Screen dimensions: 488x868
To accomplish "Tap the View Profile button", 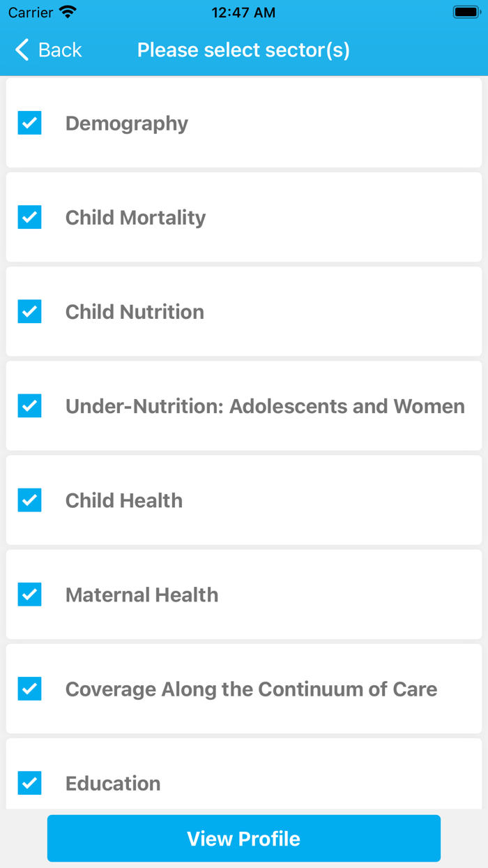I will [x=244, y=839].
